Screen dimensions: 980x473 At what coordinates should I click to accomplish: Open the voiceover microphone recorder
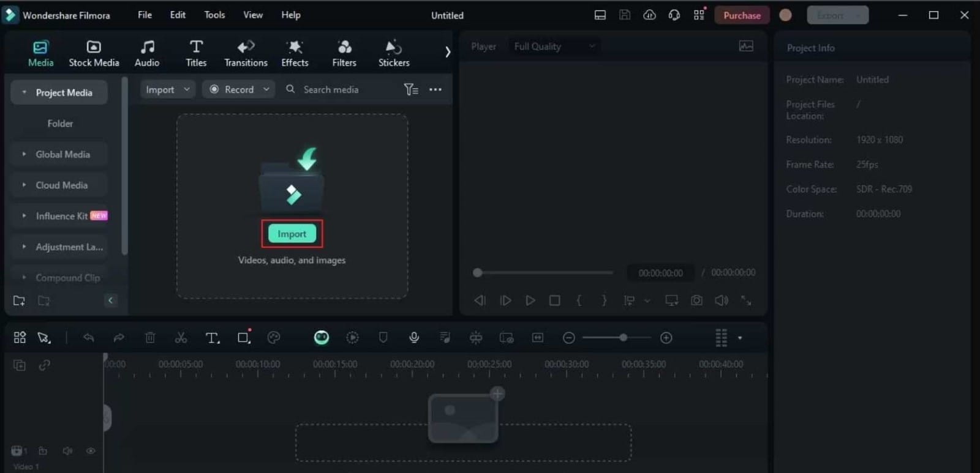pos(414,338)
